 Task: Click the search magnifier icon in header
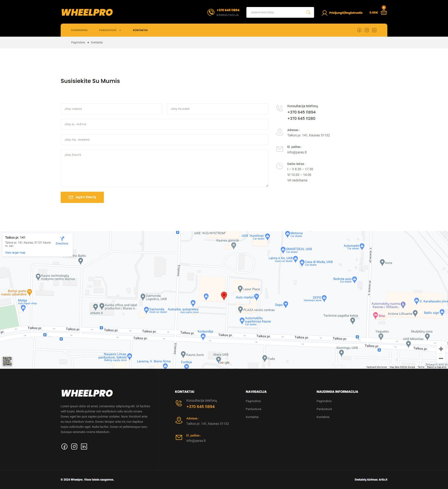click(308, 12)
